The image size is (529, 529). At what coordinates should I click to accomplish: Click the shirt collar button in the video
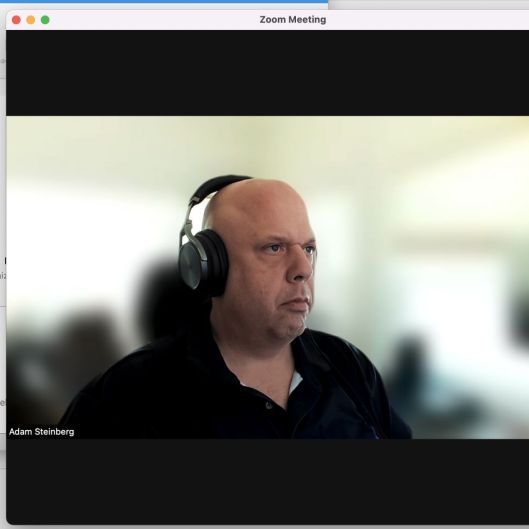(269, 406)
